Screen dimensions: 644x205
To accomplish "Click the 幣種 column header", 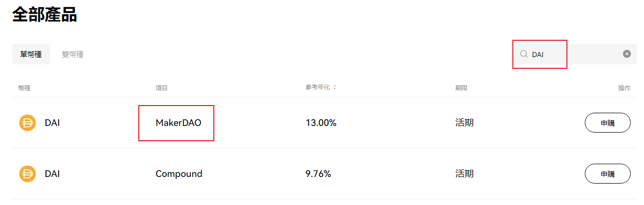I will (x=24, y=88).
